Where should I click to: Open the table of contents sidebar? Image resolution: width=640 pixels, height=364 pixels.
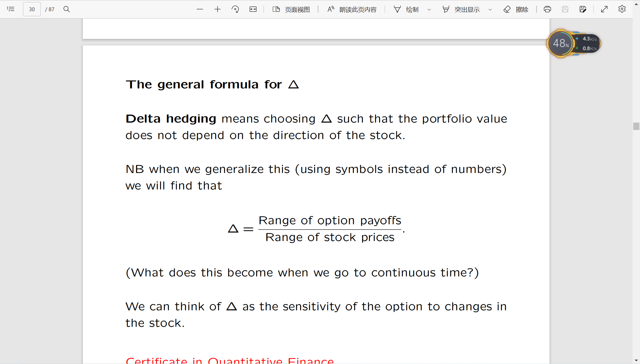(11, 9)
